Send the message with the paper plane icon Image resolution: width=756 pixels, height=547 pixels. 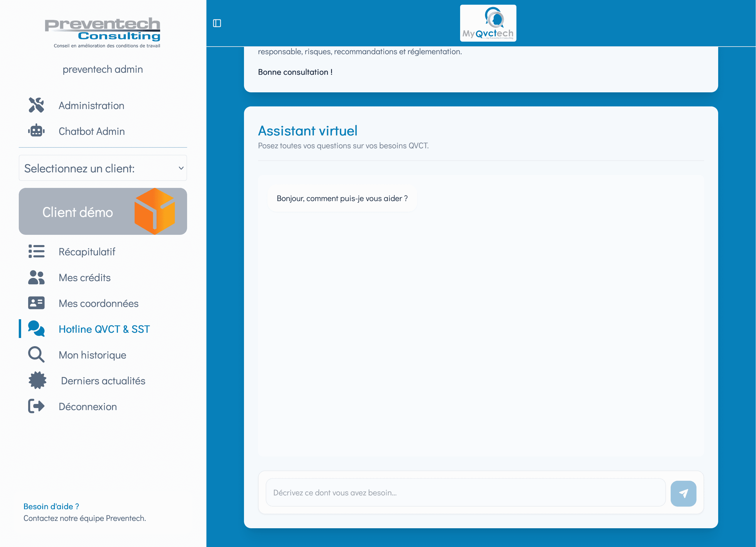[684, 493]
